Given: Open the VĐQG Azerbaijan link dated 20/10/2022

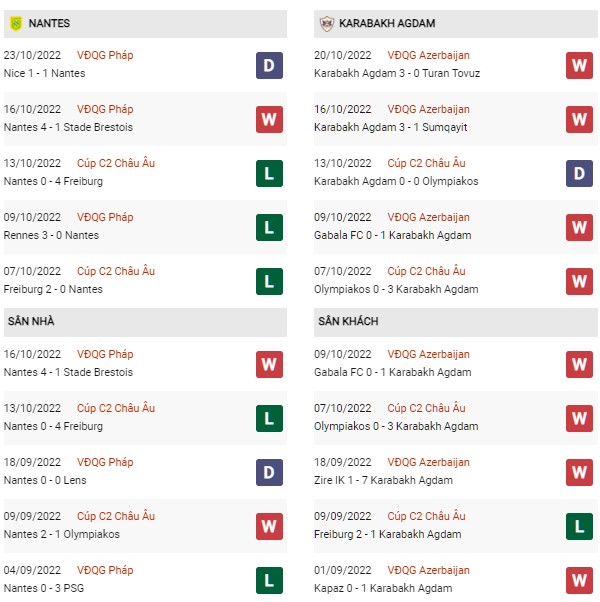Looking at the screenshot, I should (x=428, y=55).
